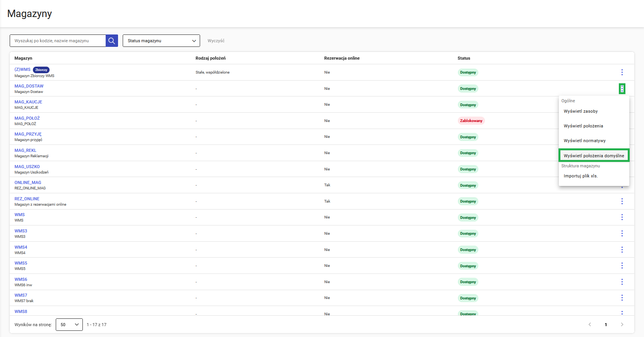Viewport: 644px width, 337px height.
Task: Expand the Status magazynu dropdown
Action: [161, 41]
